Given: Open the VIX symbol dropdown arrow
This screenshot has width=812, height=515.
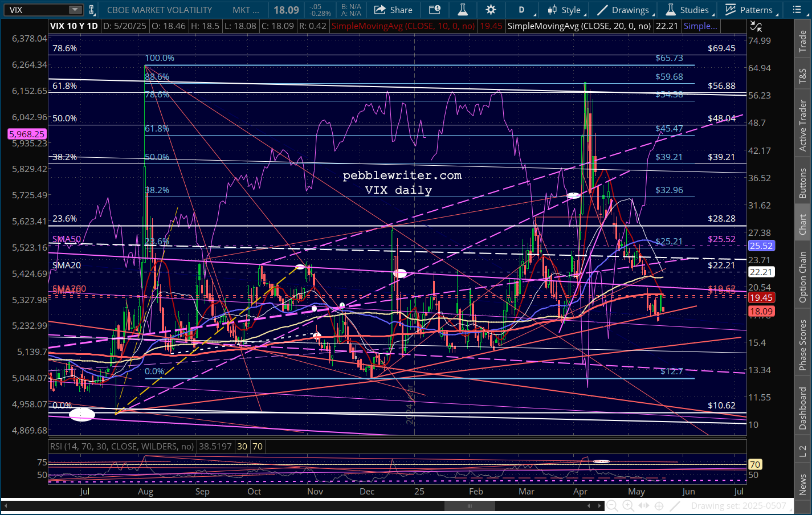Looking at the screenshot, I should click(75, 10).
